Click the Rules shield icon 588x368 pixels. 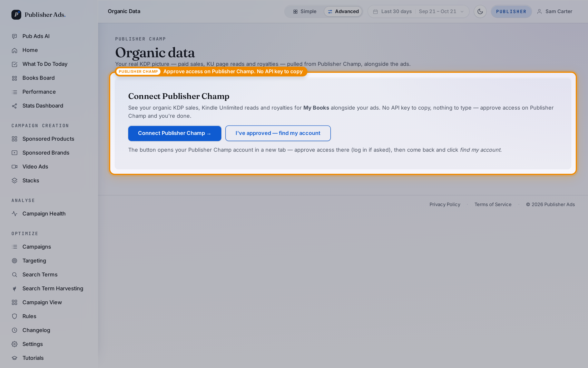[14, 316]
